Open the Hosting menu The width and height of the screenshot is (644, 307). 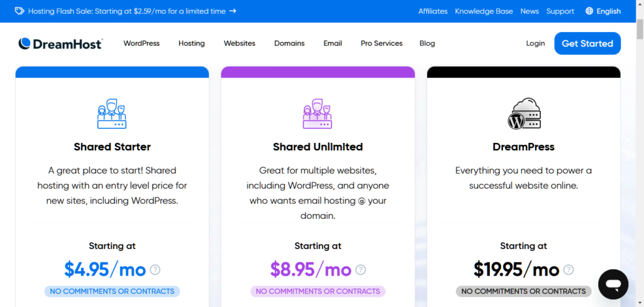[x=191, y=43]
